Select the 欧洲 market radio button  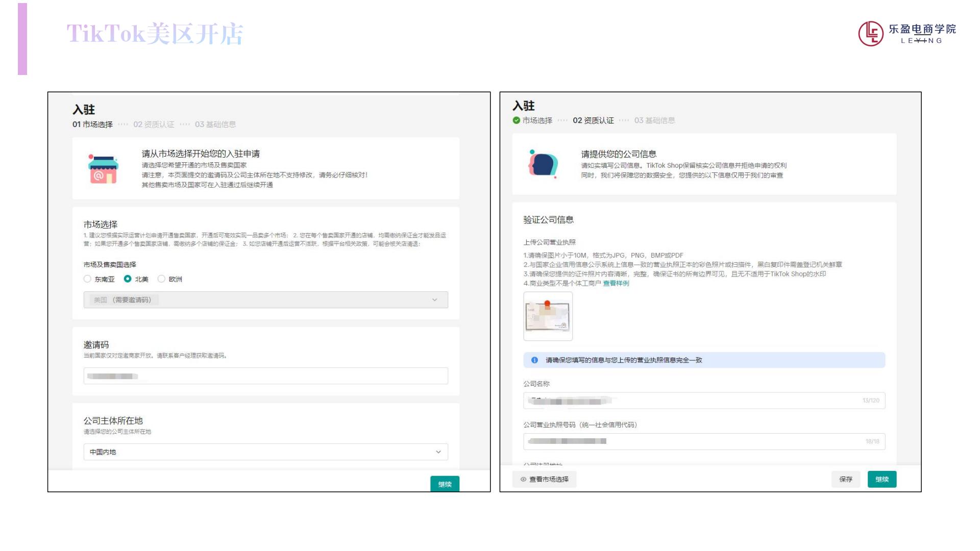coord(161,279)
